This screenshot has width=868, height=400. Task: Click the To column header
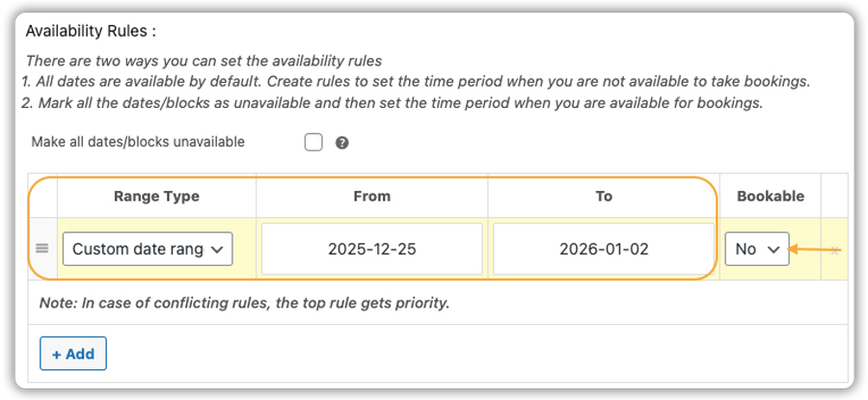(604, 196)
